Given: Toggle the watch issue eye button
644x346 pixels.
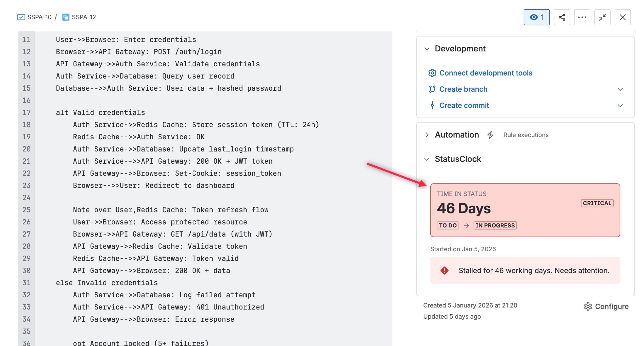Looking at the screenshot, I should coord(536,17).
